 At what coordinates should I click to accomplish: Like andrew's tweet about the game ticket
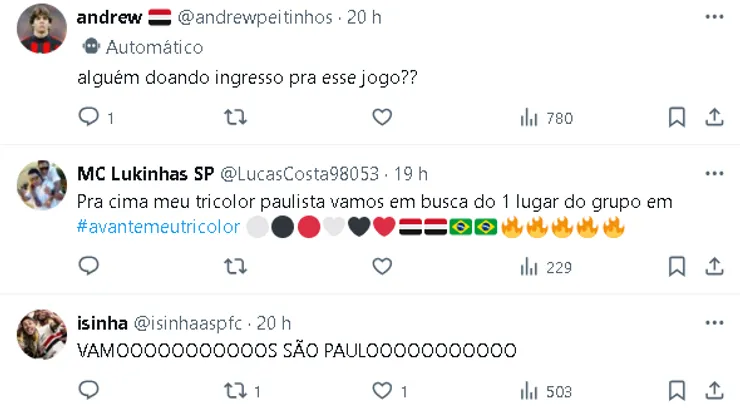tap(382, 117)
